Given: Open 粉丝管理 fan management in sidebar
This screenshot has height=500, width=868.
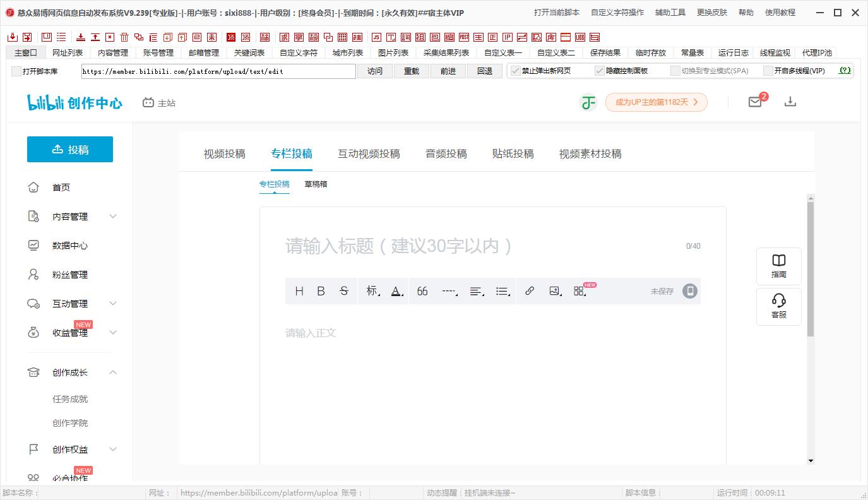Looking at the screenshot, I should 70,275.
